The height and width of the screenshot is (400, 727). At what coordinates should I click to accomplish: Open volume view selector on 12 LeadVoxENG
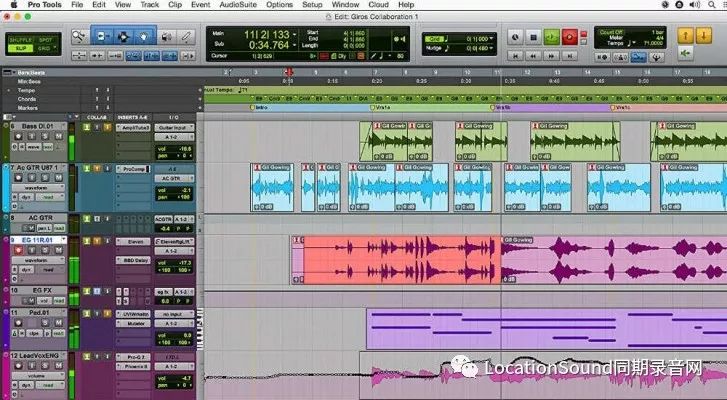[38, 376]
